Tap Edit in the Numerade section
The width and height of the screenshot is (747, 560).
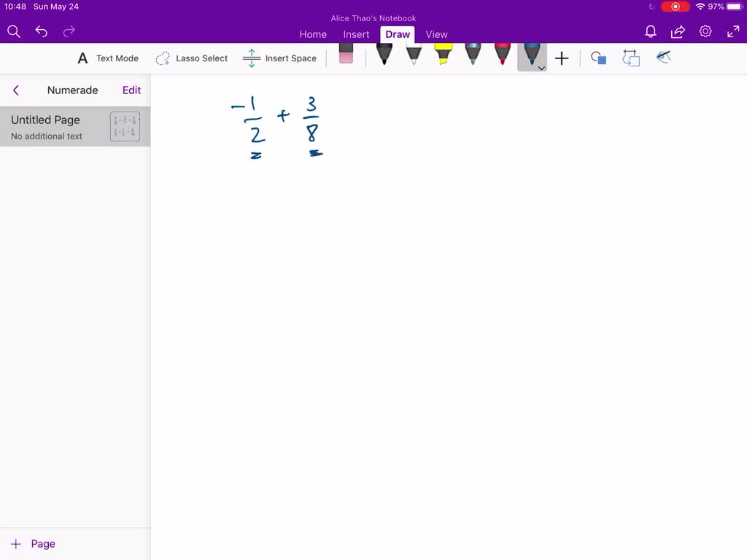[131, 90]
